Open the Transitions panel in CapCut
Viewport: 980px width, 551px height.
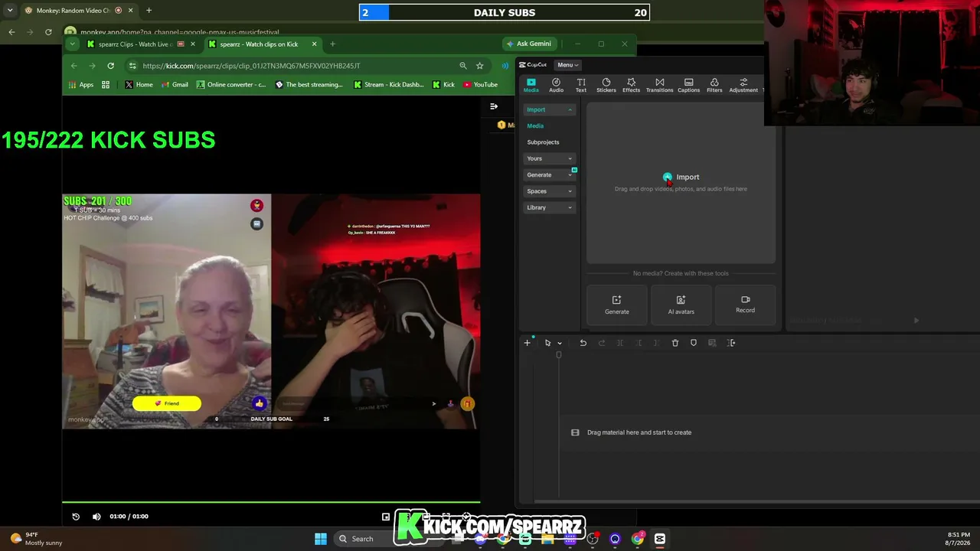point(659,85)
